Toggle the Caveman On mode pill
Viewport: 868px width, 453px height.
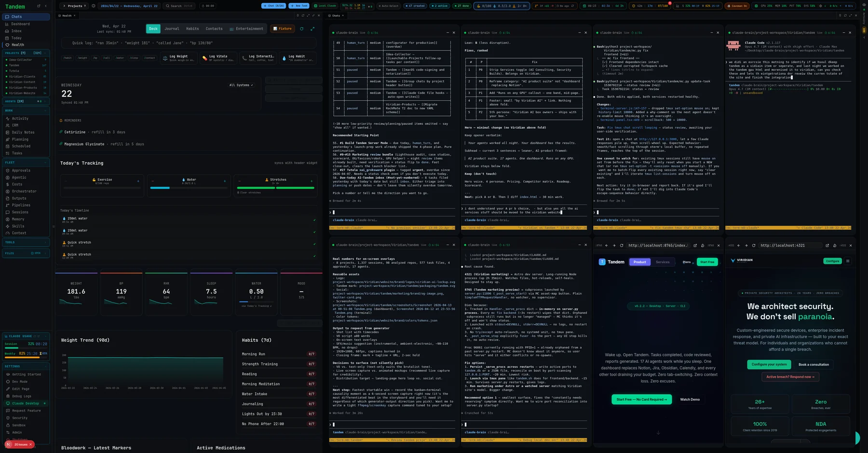(737, 6)
